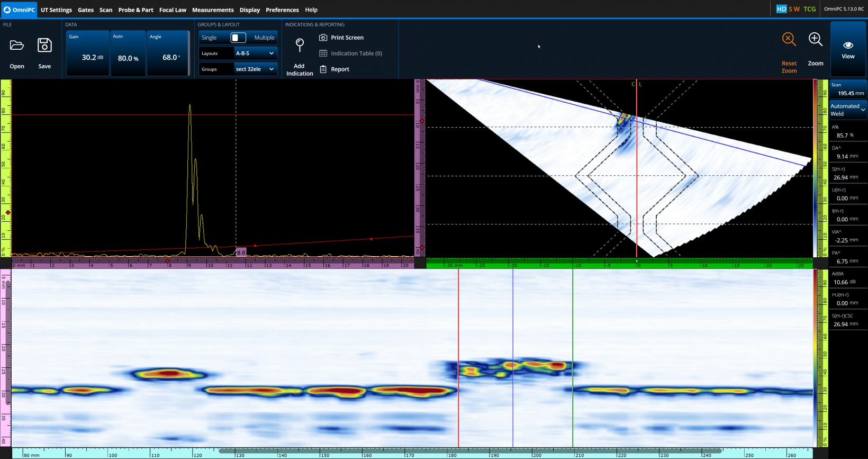868x459 pixels.
Task: Click the Reset Zoom magnifier icon
Action: (x=789, y=40)
